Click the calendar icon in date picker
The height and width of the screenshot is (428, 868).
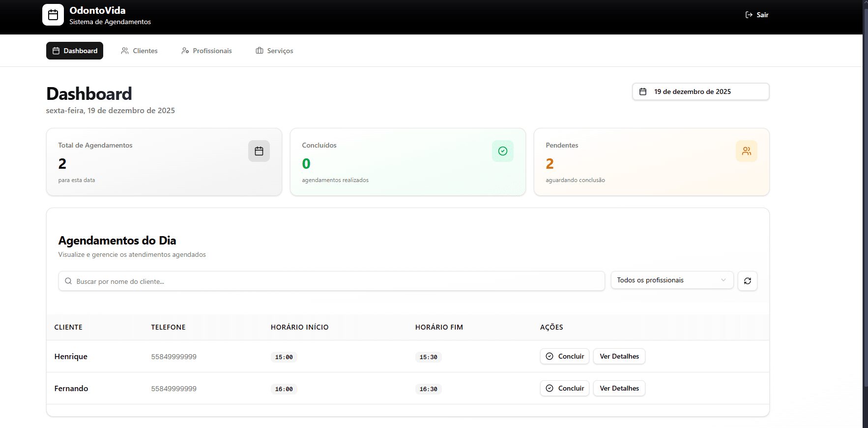click(x=643, y=92)
